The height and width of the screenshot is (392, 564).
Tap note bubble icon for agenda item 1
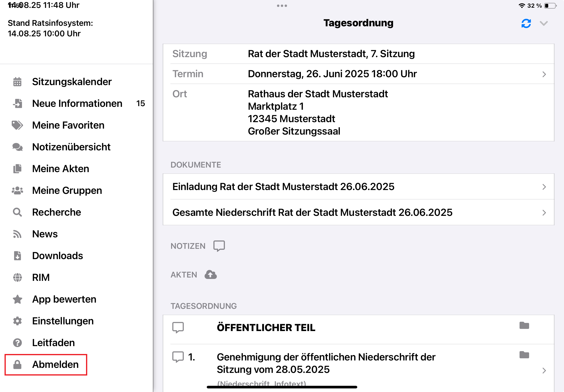click(x=178, y=357)
